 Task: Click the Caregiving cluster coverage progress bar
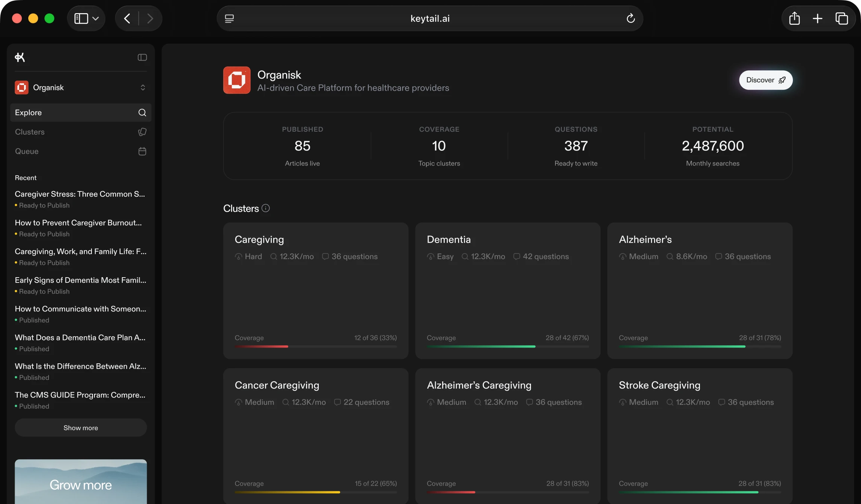[x=315, y=346]
